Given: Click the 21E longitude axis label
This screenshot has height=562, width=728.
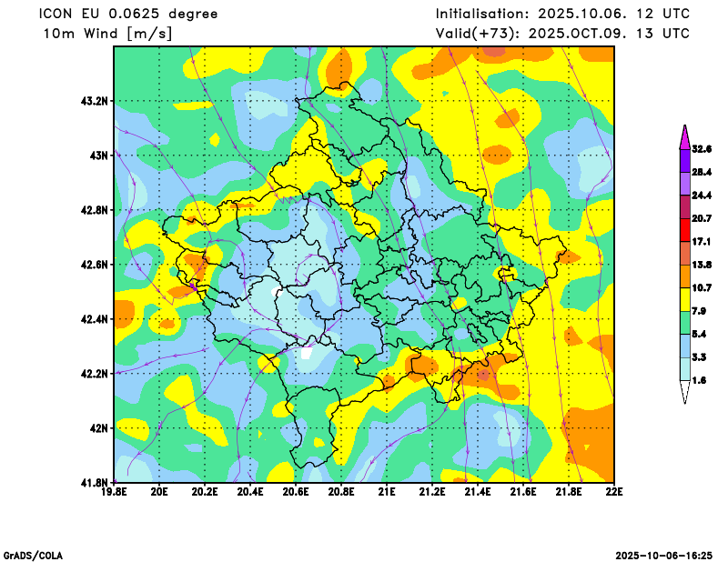Looking at the screenshot, I should tap(387, 492).
